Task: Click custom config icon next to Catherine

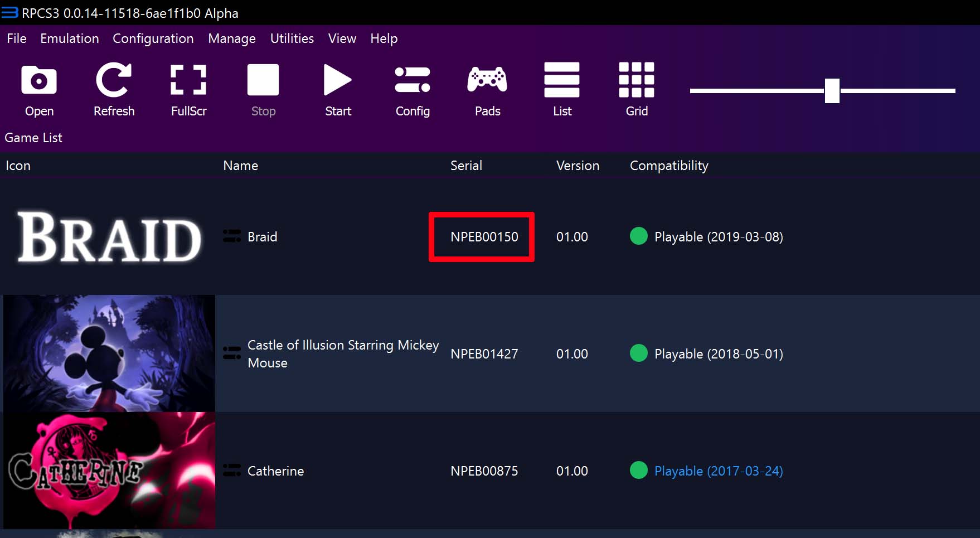Action: point(232,471)
